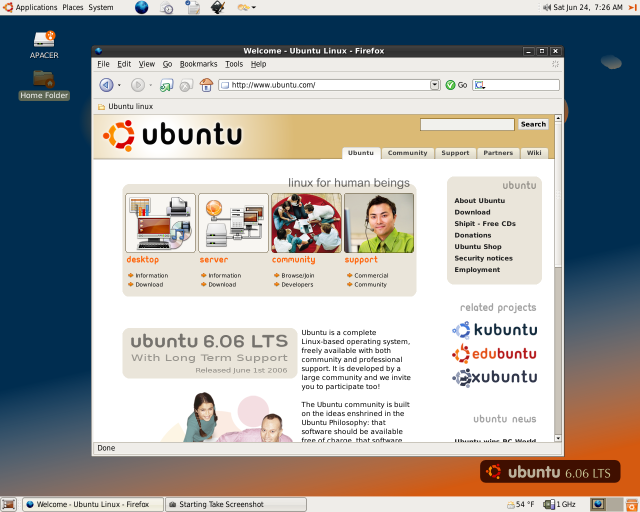Open the text editor launcher in panel
The image size is (640, 512).
click(x=192, y=7)
